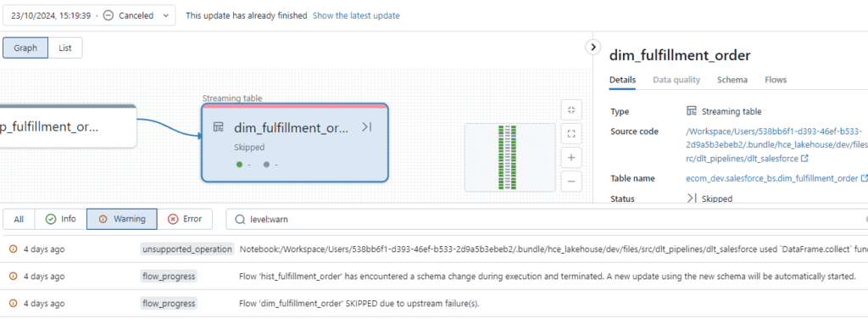Open the Schema tab

(x=732, y=80)
